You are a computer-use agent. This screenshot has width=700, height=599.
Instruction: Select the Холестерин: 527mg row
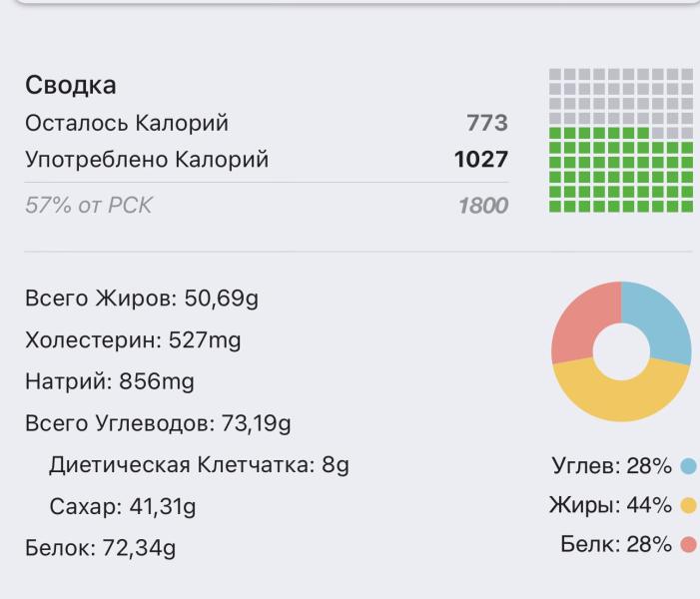[x=133, y=340]
